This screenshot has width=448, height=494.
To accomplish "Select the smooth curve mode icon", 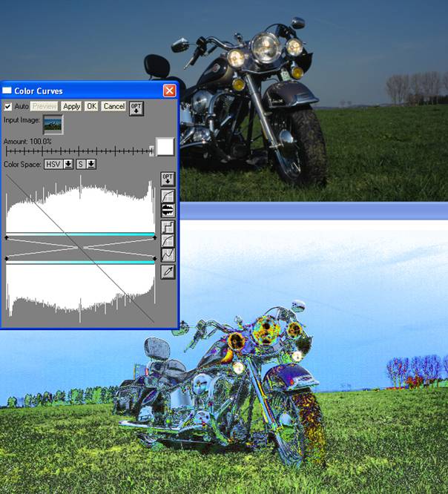I will [x=168, y=241].
